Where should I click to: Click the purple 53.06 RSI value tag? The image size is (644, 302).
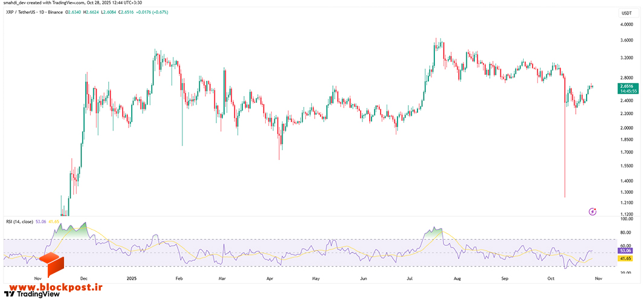[x=626, y=250]
